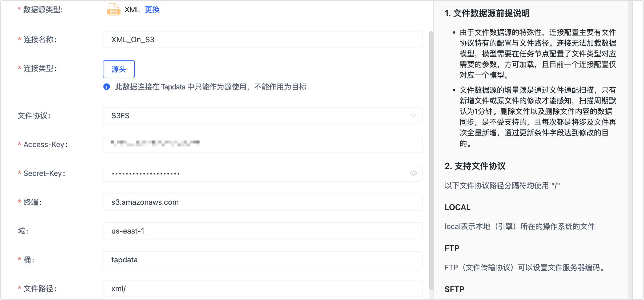Click the SFTP protocol heading

click(454, 289)
